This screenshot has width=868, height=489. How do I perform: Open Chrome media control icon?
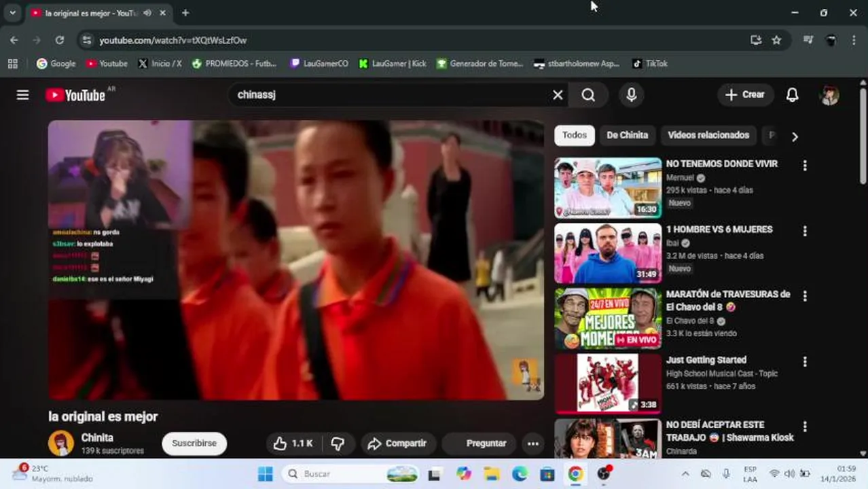808,40
